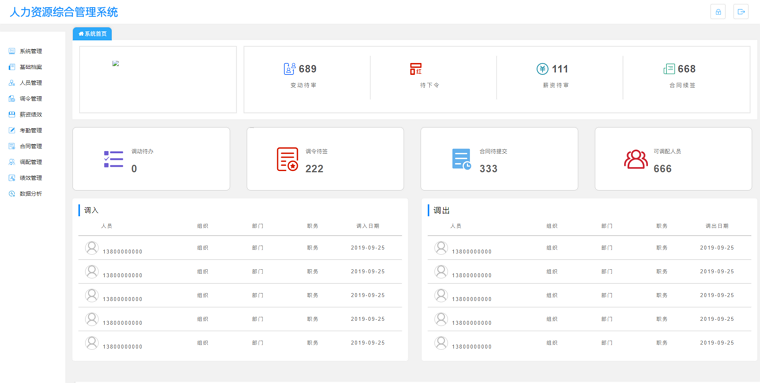This screenshot has height=383, width=760.
Task: Open 调令管理 via its sidebar icon
Action: click(x=12, y=98)
